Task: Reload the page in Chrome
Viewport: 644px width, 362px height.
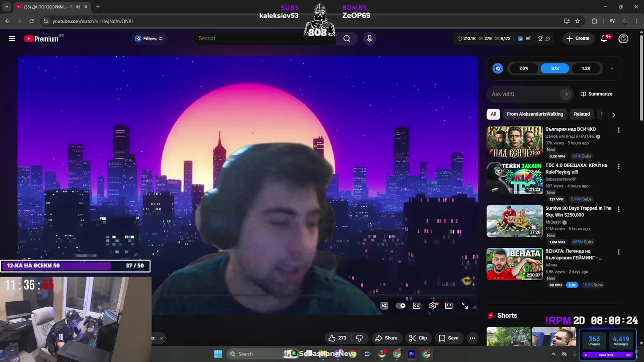Action: (32, 21)
